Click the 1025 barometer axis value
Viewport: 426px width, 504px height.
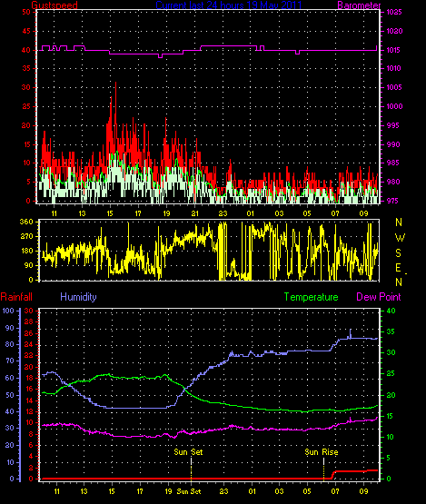[394, 12]
